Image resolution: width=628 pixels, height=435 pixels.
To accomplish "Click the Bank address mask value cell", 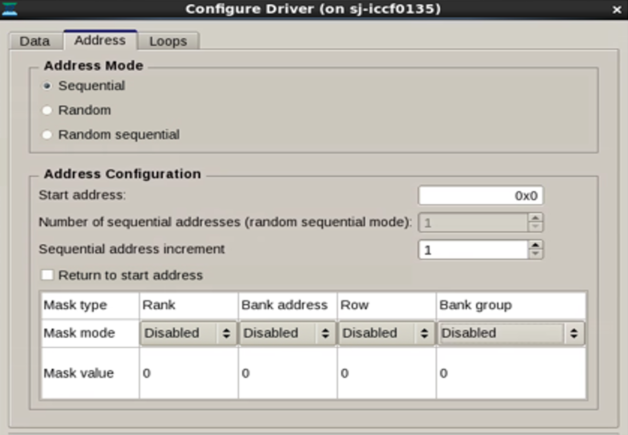I will (287, 373).
